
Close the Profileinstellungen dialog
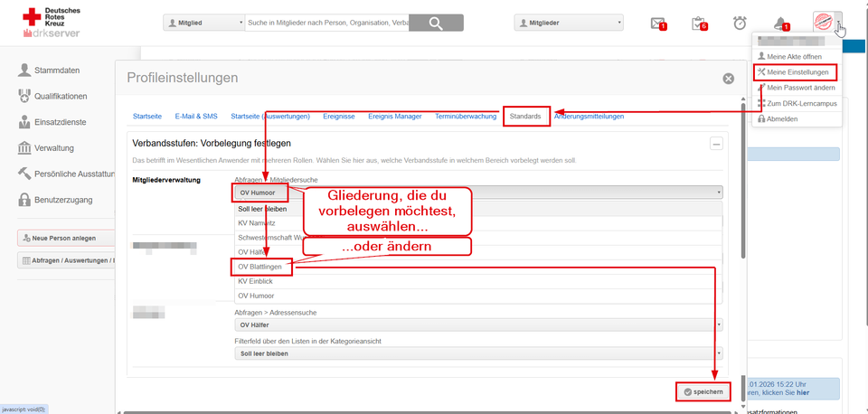click(728, 79)
